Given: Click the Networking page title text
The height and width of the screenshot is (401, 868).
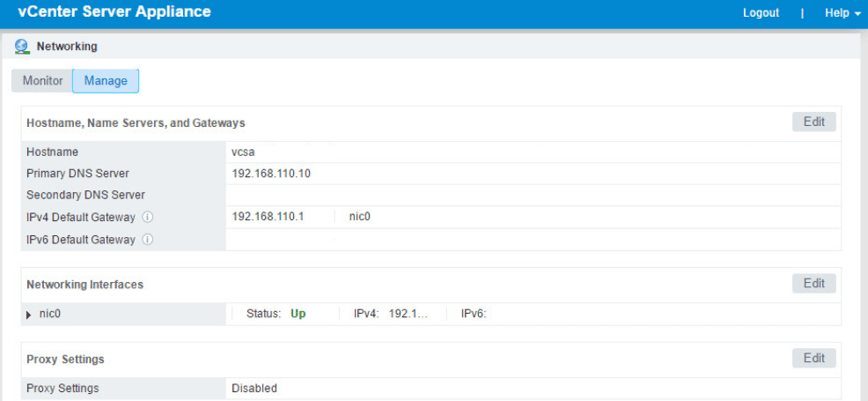Looking at the screenshot, I should (x=67, y=47).
